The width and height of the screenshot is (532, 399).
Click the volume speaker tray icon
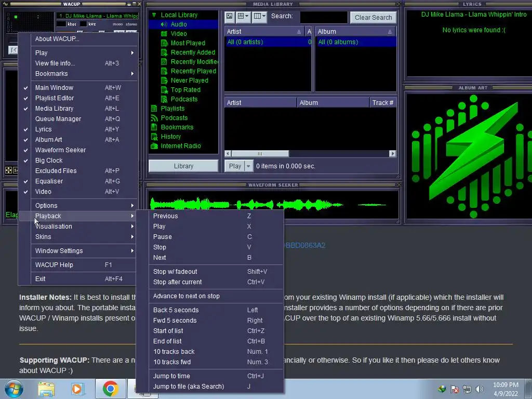(x=480, y=389)
